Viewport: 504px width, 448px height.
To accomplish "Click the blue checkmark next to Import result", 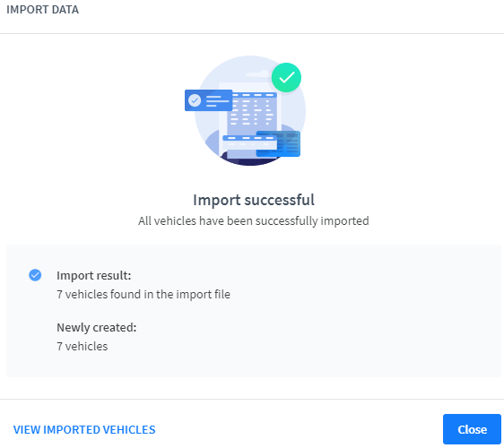I will (x=35, y=275).
